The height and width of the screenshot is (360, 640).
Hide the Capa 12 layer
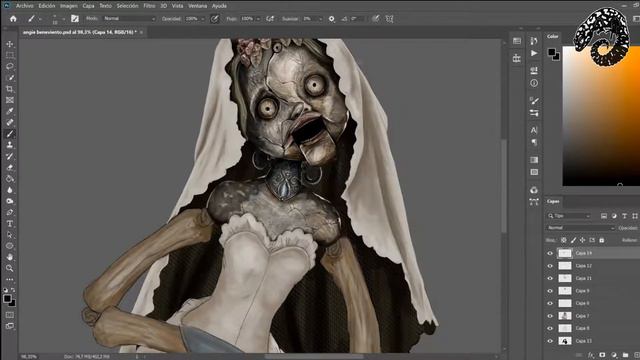550,266
